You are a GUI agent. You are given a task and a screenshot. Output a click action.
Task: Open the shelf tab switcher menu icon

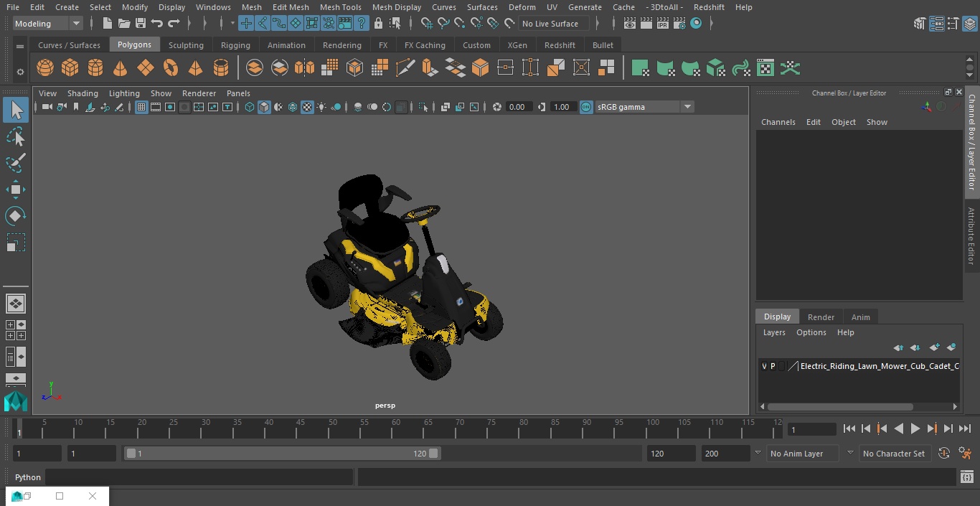(x=20, y=46)
